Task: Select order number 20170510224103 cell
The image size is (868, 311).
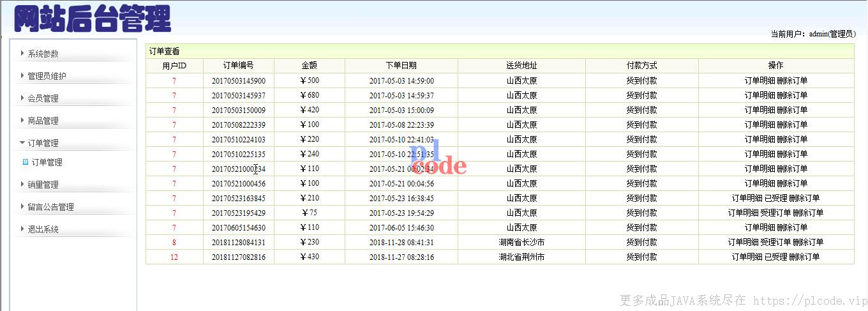Action: pyautogui.click(x=239, y=139)
